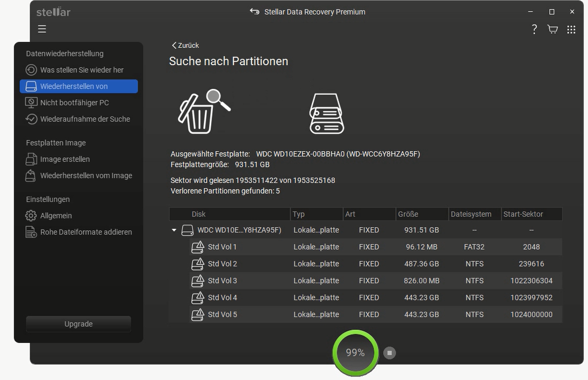This screenshot has width=588, height=380.
Task: Click 'Verlorene Partitionen gefunden: 5' text
Action: [225, 191]
